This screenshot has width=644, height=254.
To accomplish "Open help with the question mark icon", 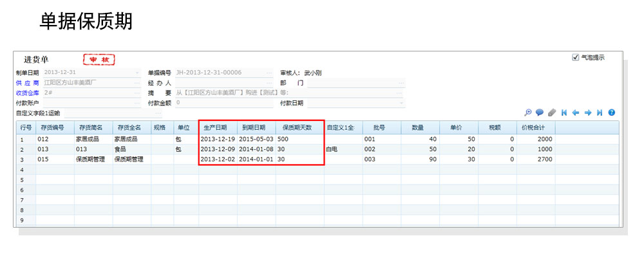I will 612,113.
